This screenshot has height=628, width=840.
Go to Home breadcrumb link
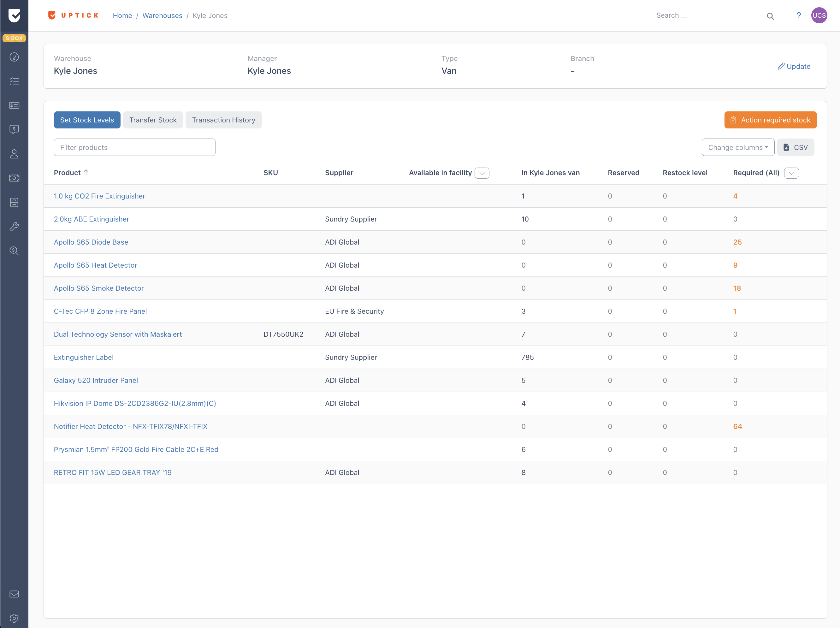(122, 15)
